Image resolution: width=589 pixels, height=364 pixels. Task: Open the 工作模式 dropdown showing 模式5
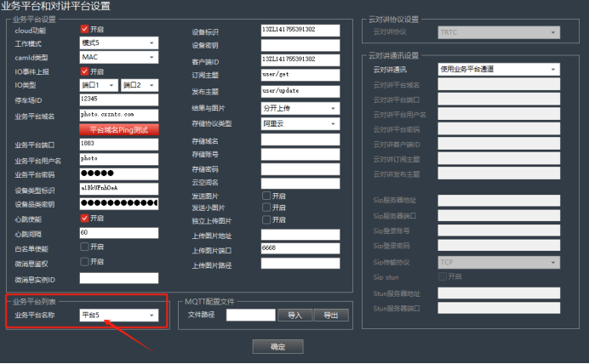click(x=119, y=43)
